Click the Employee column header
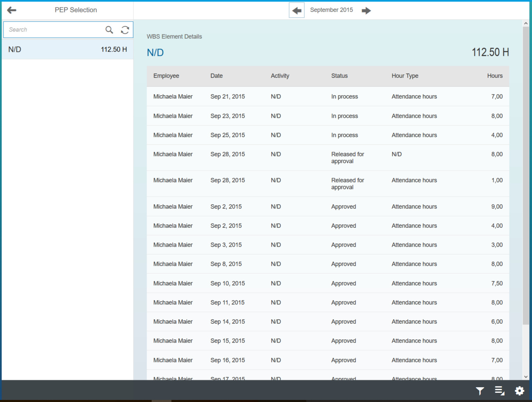 click(166, 76)
